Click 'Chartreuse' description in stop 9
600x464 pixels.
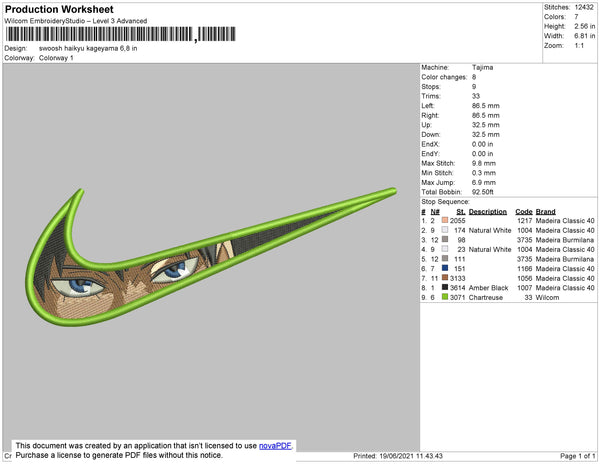point(486,297)
